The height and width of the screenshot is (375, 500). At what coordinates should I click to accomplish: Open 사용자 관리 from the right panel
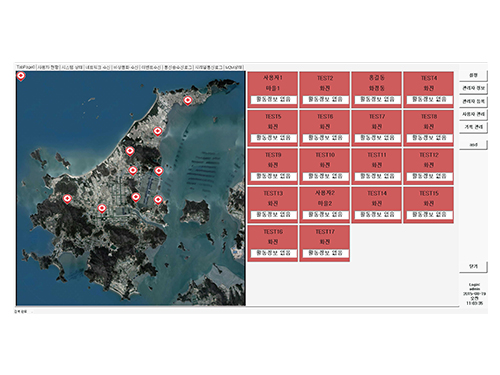[473, 114]
